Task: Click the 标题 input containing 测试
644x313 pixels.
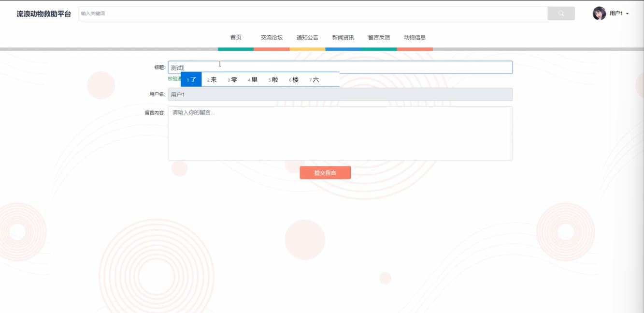Action: 340,67
